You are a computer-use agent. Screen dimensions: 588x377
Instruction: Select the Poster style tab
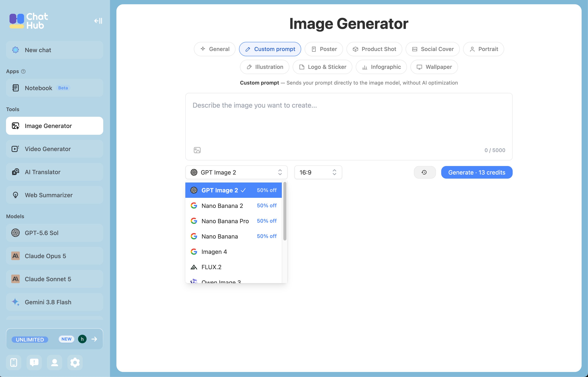click(x=324, y=49)
